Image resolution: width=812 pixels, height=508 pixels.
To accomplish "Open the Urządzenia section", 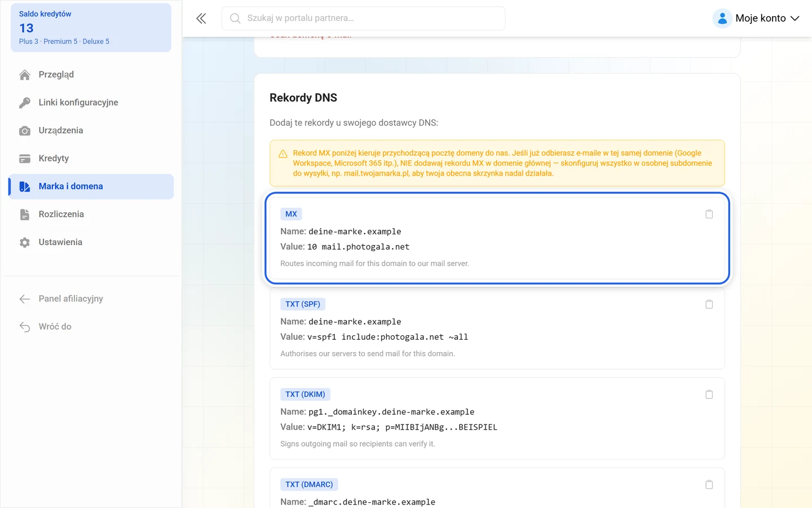I will (x=91, y=130).
